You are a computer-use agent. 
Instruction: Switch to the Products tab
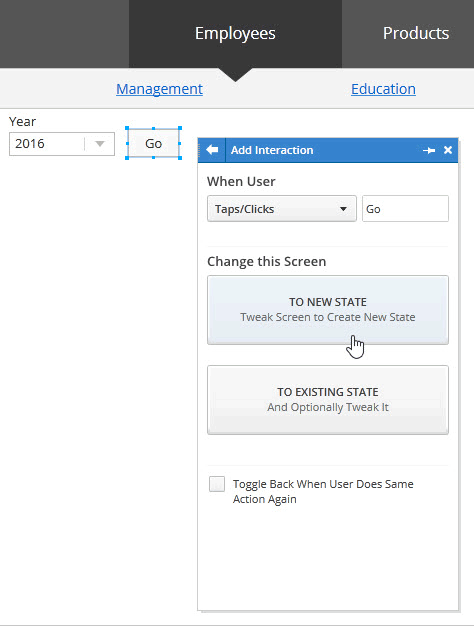pyautogui.click(x=416, y=34)
